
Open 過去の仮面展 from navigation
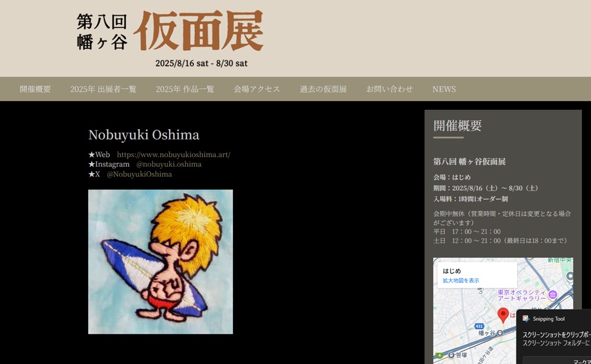click(323, 89)
